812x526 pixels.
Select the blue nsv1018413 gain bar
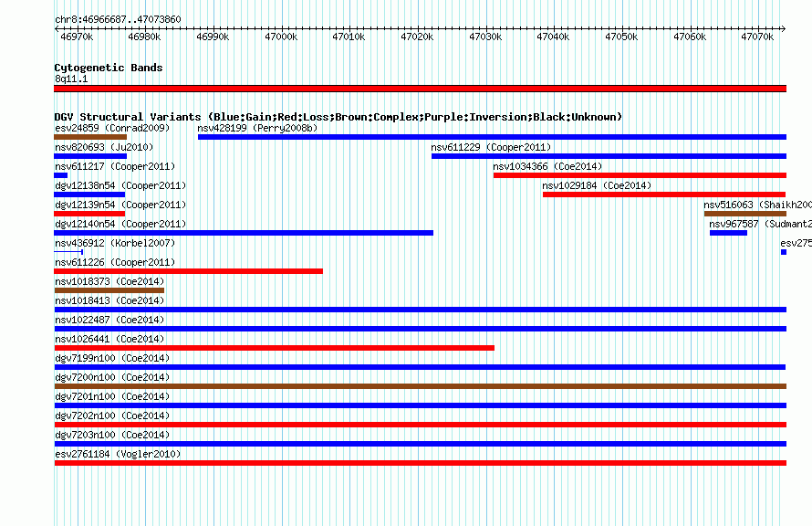[420, 310]
